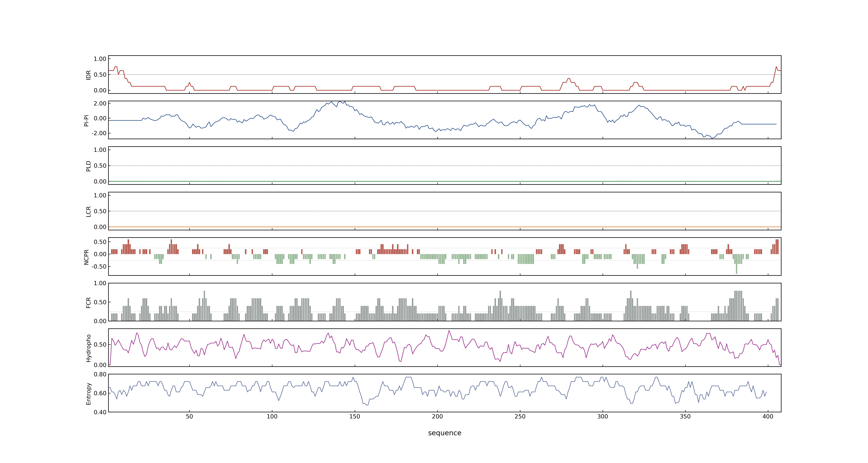Select the x-axis tick label 300
This screenshot has width=868, height=463.
click(x=602, y=416)
